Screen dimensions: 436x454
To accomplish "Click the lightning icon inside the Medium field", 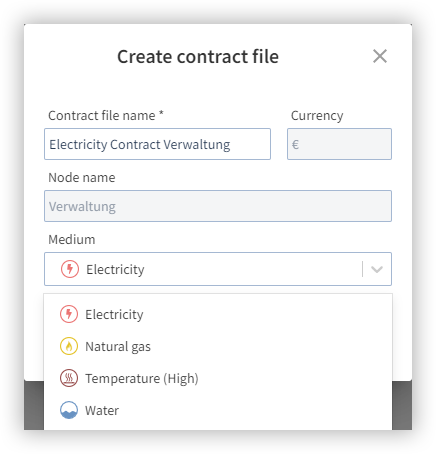I will pos(70,269).
